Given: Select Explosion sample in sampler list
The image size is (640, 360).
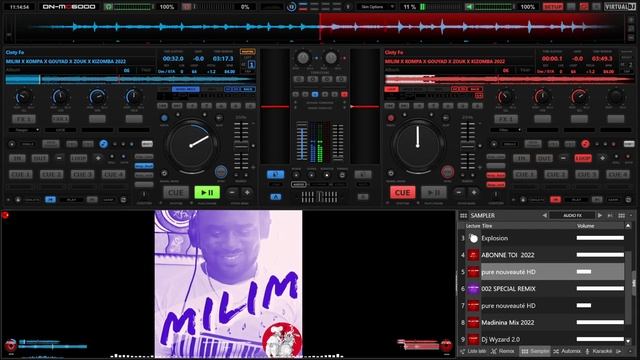Looking at the screenshot, I should [494, 238].
